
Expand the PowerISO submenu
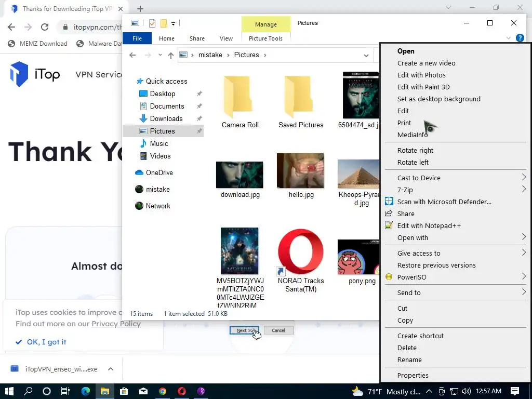[x=455, y=277]
